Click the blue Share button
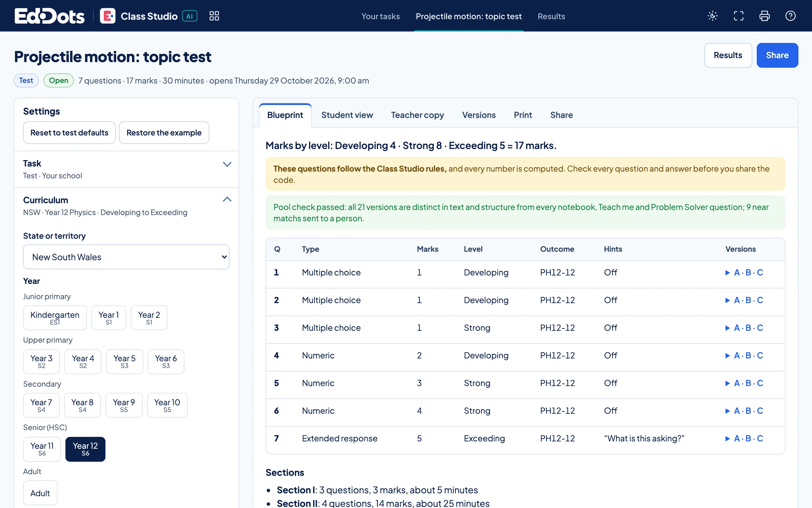 click(777, 55)
